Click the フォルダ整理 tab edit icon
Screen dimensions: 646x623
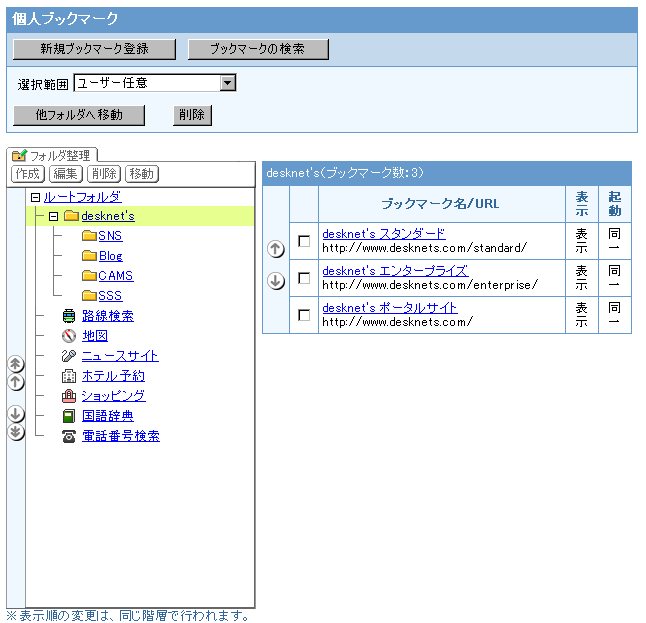click(19, 155)
